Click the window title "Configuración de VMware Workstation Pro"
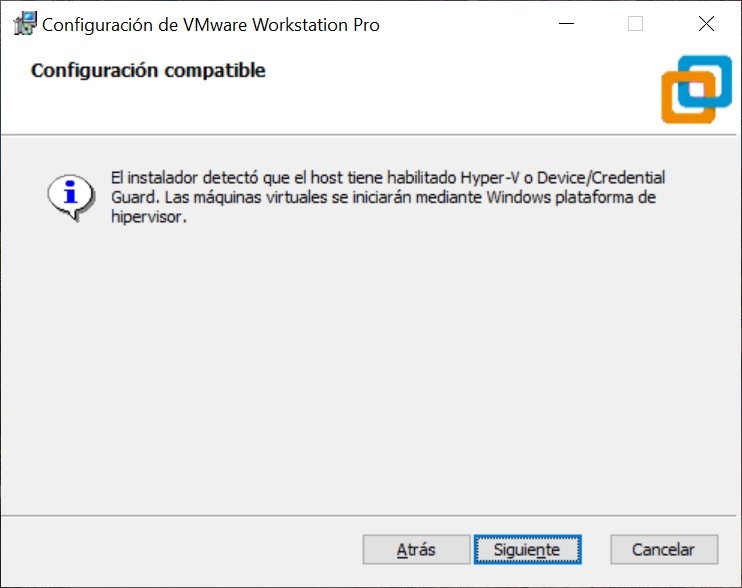This screenshot has height=588, width=742. [211, 25]
